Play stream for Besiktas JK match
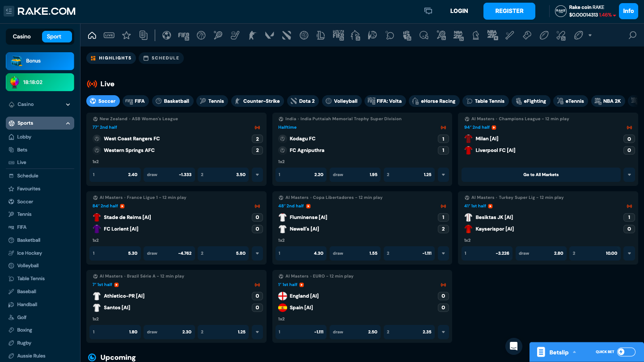The width and height of the screenshot is (644, 362). (x=490, y=206)
